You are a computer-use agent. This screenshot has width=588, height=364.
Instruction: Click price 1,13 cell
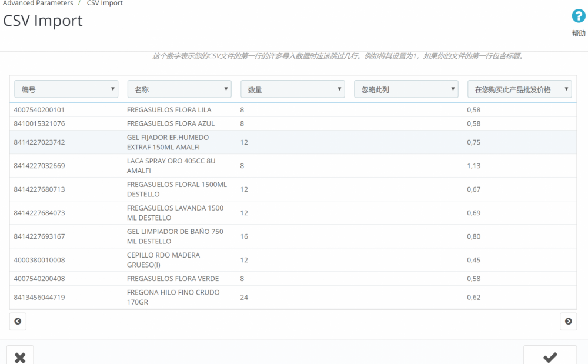pyautogui.click(x=473, y=166)
